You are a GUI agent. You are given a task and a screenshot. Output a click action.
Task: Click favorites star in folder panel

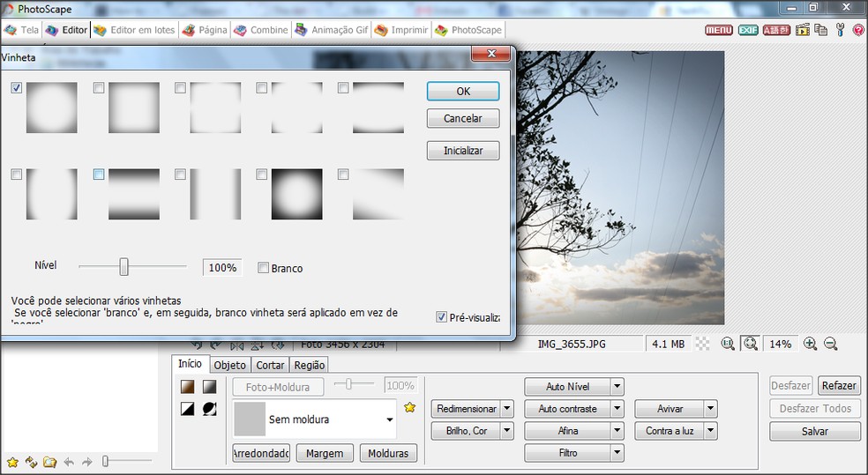(x=12, y=462)
